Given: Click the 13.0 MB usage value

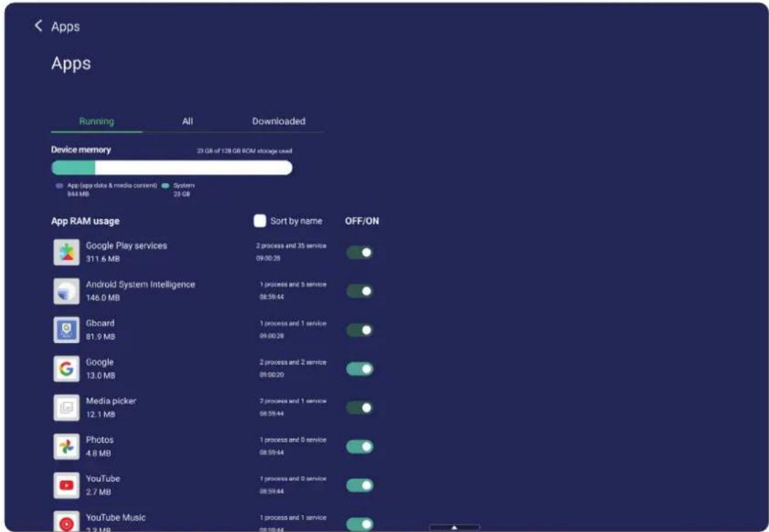Looking at the screenshot, I should tap(100, 376).
